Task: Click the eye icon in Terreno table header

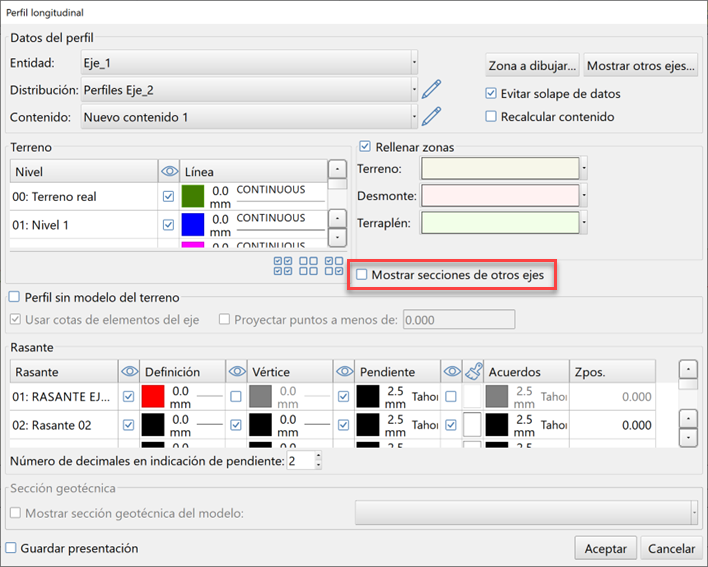Action: point(168,172)
